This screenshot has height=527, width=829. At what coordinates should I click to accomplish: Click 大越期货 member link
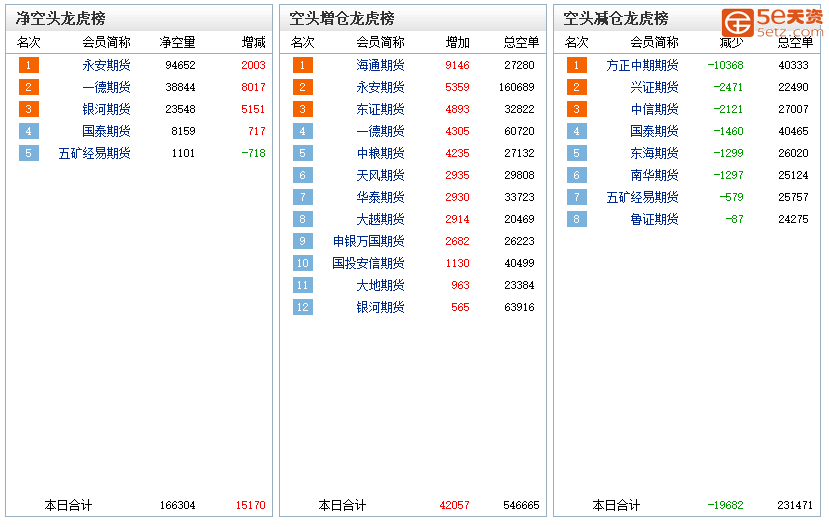pyautogui.click(x=380, y=219)
